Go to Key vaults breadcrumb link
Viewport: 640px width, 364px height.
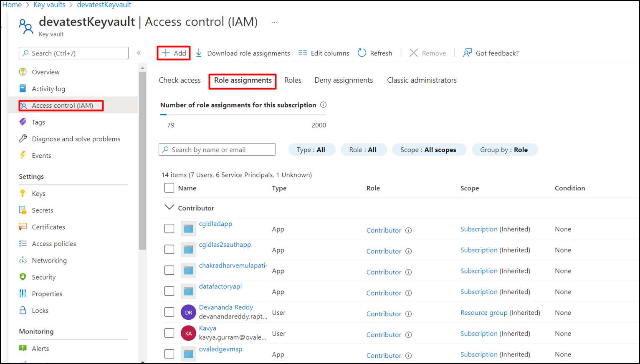[x=49, y=5]
